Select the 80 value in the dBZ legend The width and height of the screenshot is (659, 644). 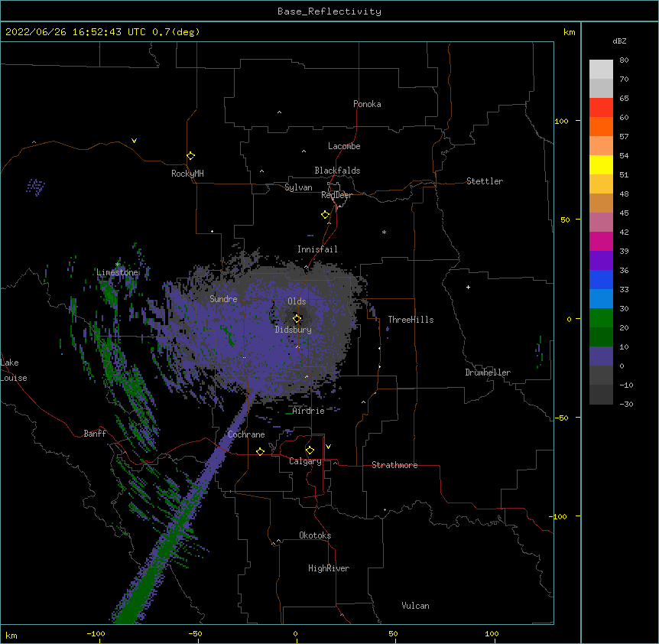tap(624, 60)
